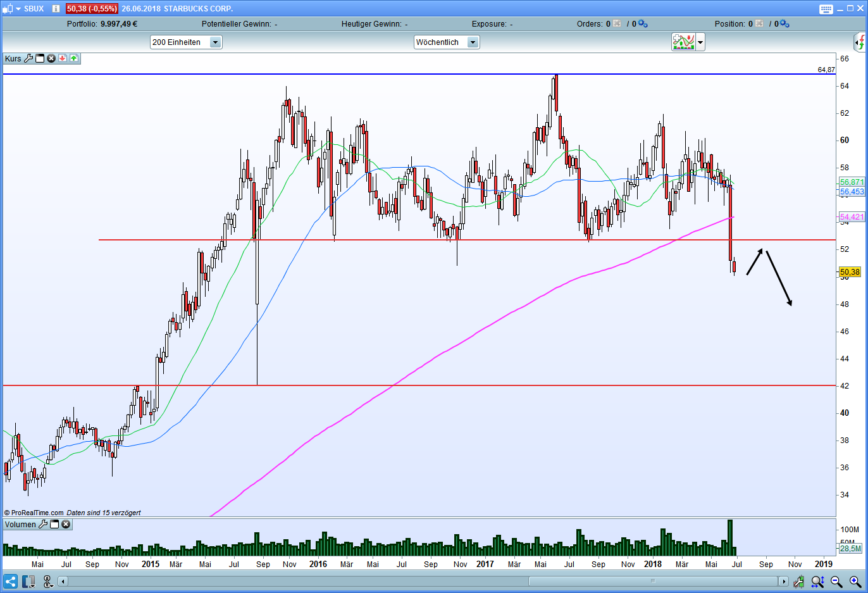868x593 pixels.
Task: Click the red price change label 50,38
Action: tap(92, 9)
